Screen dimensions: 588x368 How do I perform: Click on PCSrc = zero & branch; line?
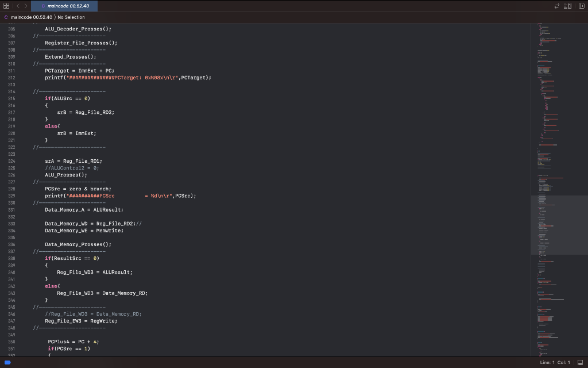[78, 189]
